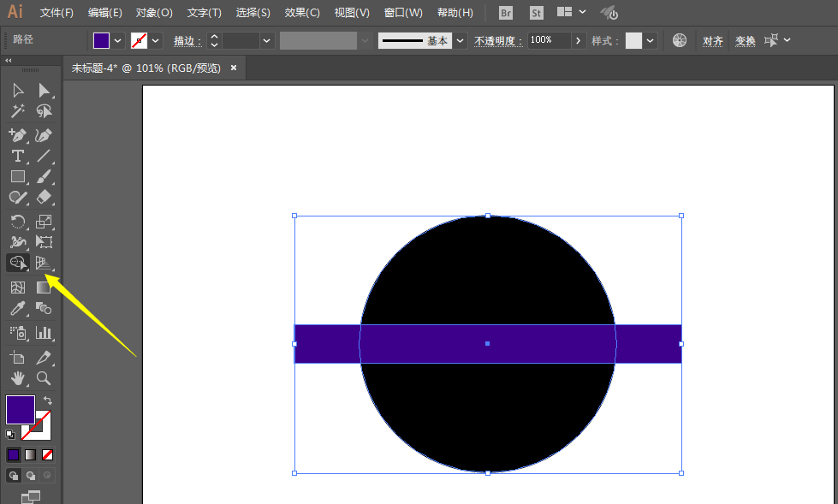This screenshot has width=838, height=504.
Task: Reset to default fill and stroke
Action: point(10,435)
